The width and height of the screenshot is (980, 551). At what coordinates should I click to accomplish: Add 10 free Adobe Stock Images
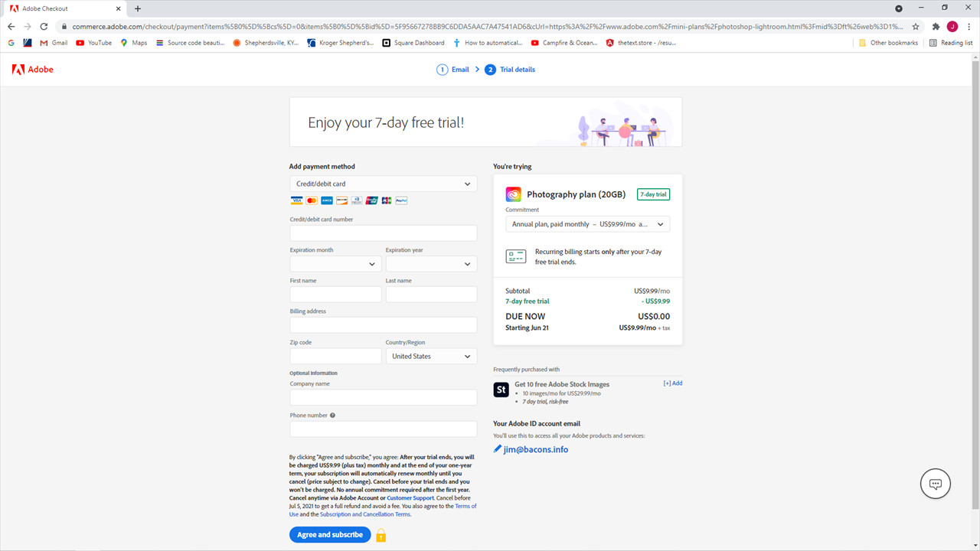[x=672, y=383]
